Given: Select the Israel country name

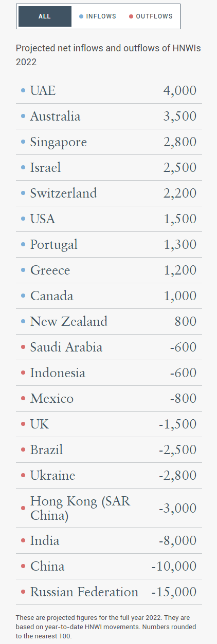Looking at the screenshot, I should (45, 168).
